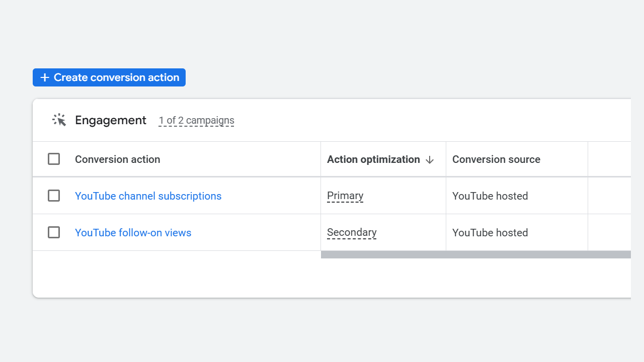This screenshot has width=644, height=362.
Task: Click the Conversion action column header
Action: (117, 159)
